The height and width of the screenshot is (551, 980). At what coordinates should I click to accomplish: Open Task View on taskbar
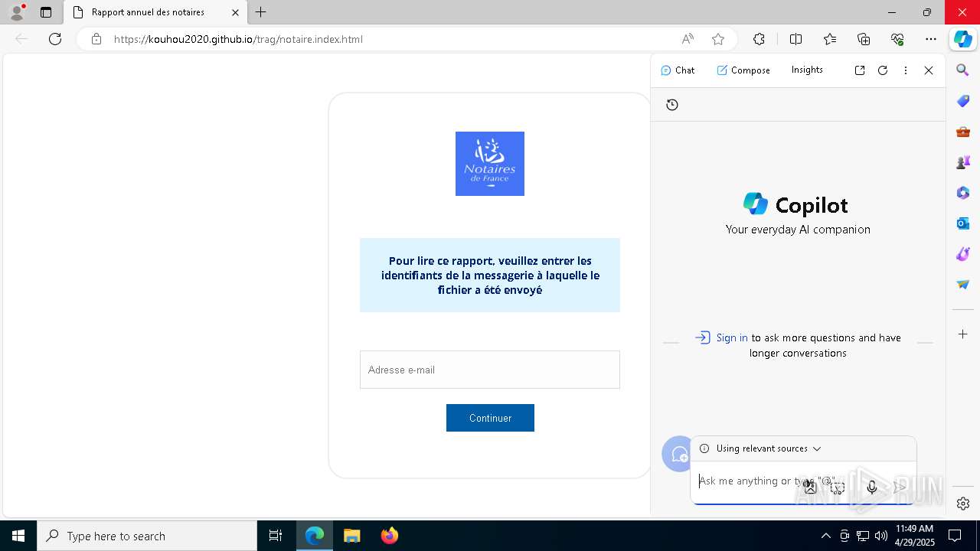(x=276, y=536)
